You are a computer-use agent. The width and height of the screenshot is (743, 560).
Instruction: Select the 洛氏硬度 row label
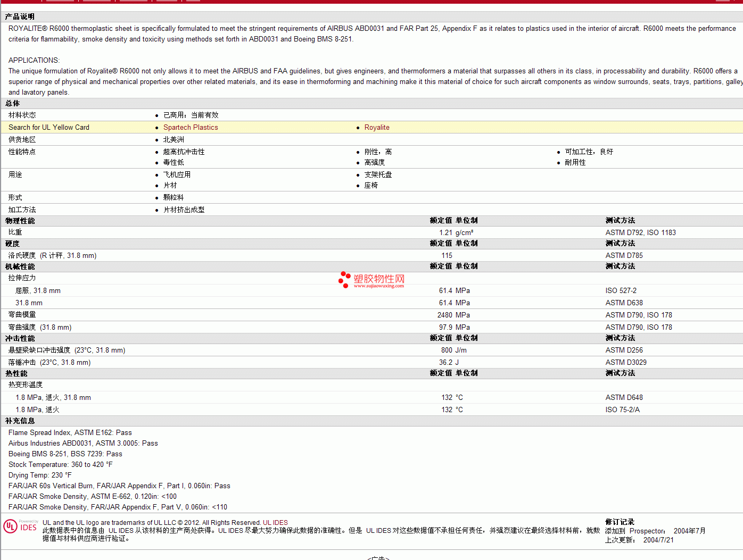point(52,256)
